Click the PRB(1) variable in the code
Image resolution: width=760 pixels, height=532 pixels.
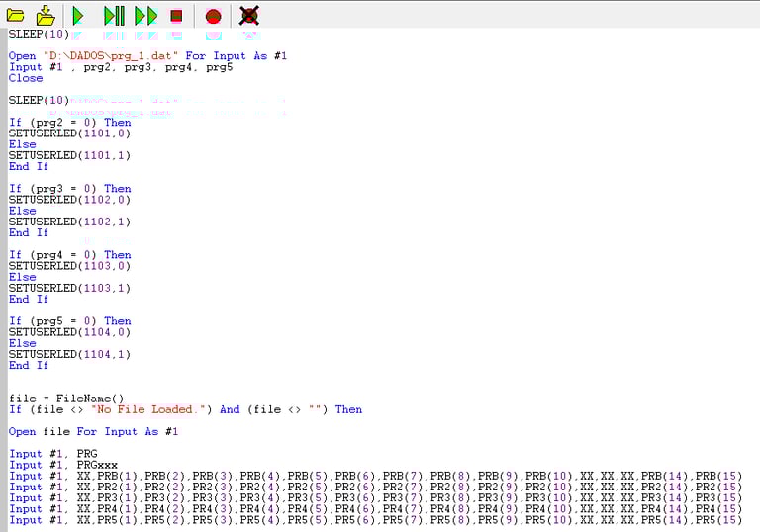coord(118,477)
